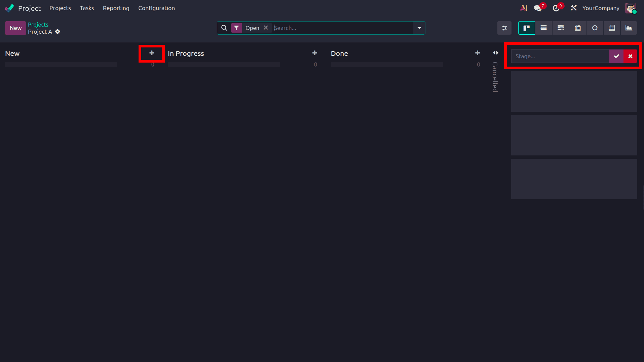The width and height of the screenshot is (644, 362).
Task: Expand the search options dropdown arrow
Action: coord(419,28)
